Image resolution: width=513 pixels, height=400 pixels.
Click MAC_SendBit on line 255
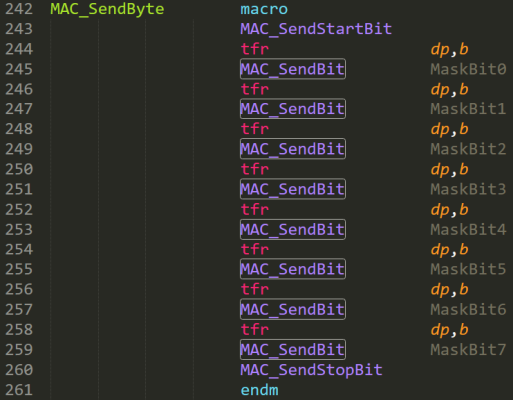point(293,269)
